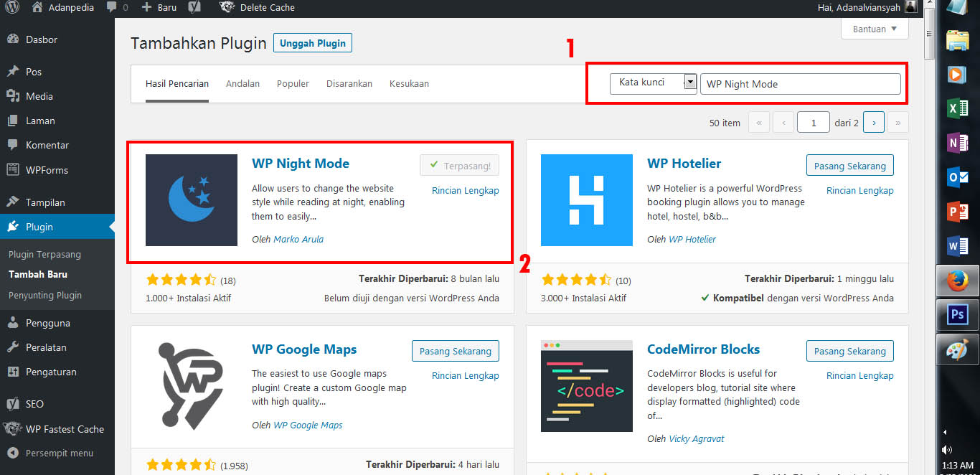Screen dimensions: 980x475
Task: Click Pasang Sekarang for WP Hotelier
Action: point(849,166)
